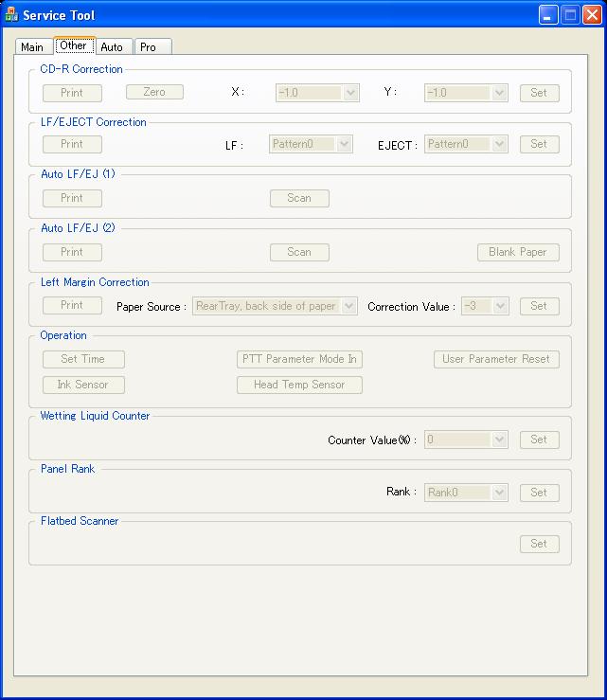
Task: Click Set in Flatbed Scanner section
Action: pos(538,545)
